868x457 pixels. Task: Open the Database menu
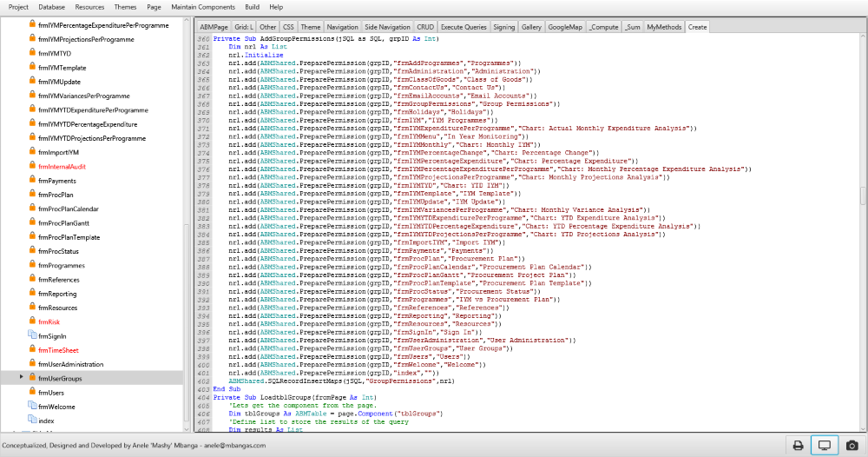51,7
